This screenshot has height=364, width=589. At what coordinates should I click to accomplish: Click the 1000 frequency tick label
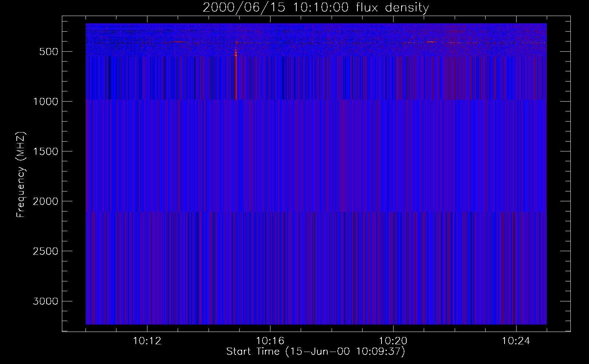[x=46, y=102]
